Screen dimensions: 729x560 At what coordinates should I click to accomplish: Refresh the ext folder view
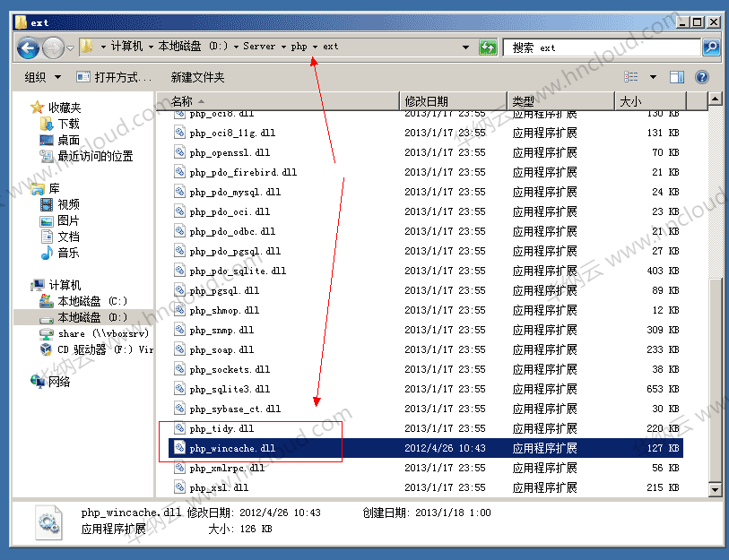click(x=488, y=47)
